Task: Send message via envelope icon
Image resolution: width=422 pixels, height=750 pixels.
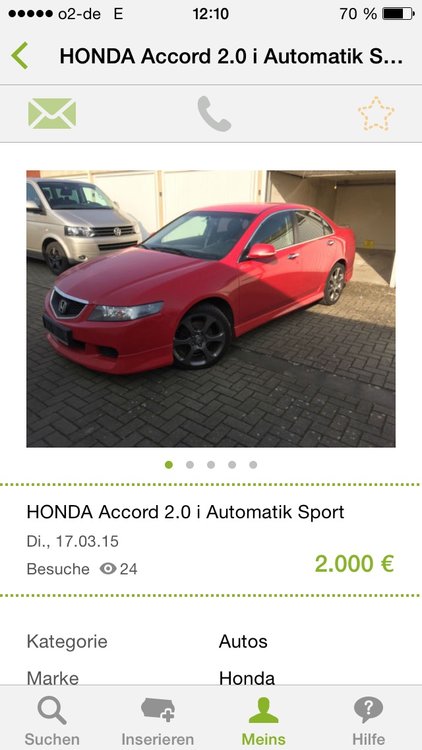Action: click(52, 114)
